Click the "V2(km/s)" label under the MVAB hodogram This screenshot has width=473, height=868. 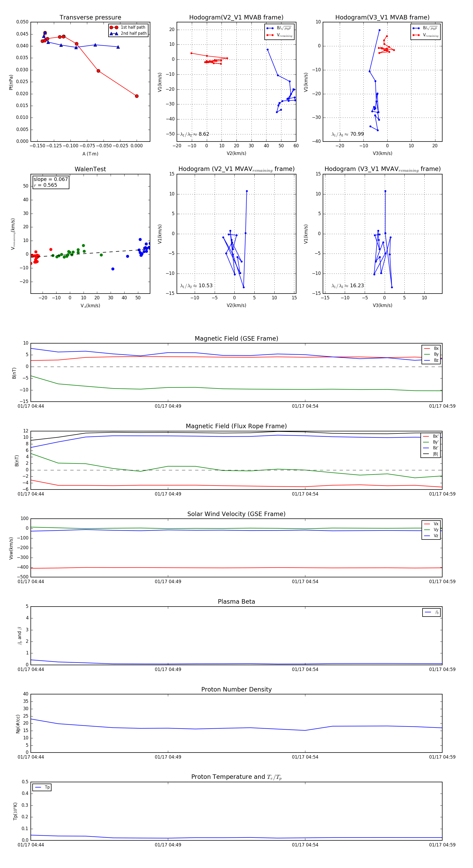[x=236, y=153]
